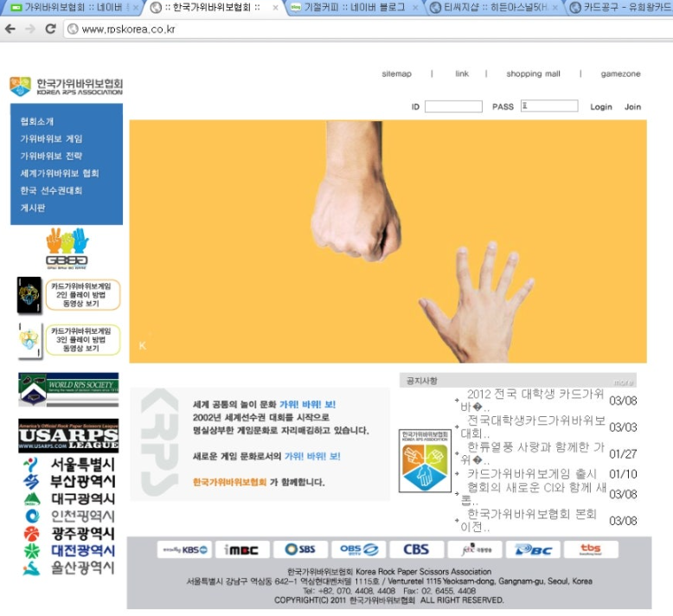
Task: Click the PASS input field
Action: (549, 106)
